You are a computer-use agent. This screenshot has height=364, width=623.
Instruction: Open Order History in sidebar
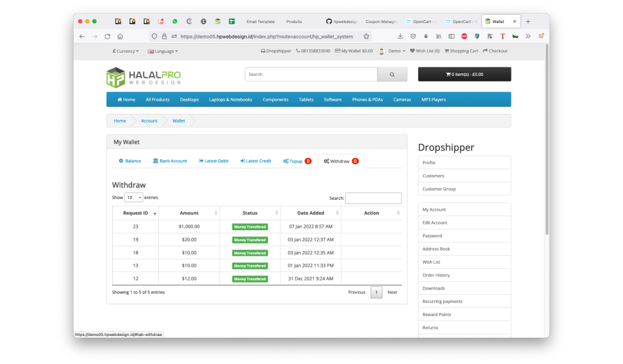(x=436, y=275)
